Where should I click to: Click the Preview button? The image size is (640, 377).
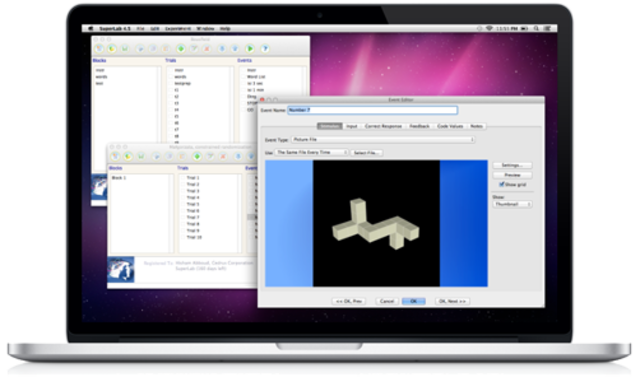[512, 175]
